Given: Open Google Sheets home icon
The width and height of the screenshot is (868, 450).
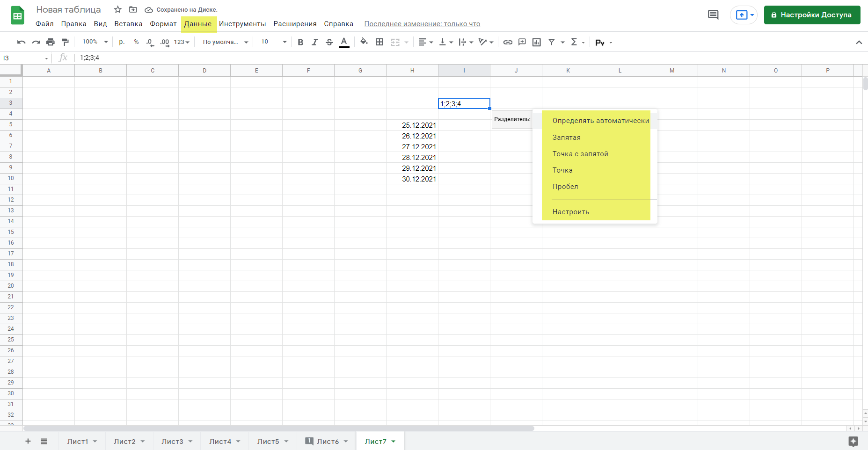Looking at the screenshot, I should 17,16.
